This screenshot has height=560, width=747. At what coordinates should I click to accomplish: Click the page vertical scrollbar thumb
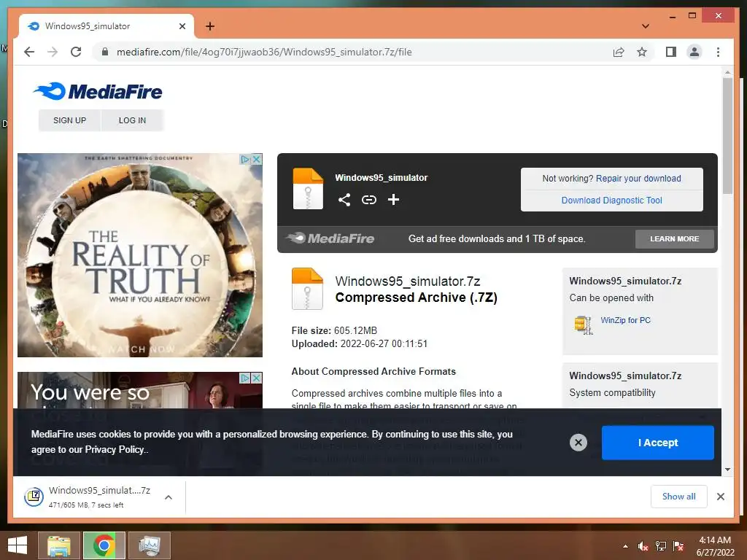(727, 136)
